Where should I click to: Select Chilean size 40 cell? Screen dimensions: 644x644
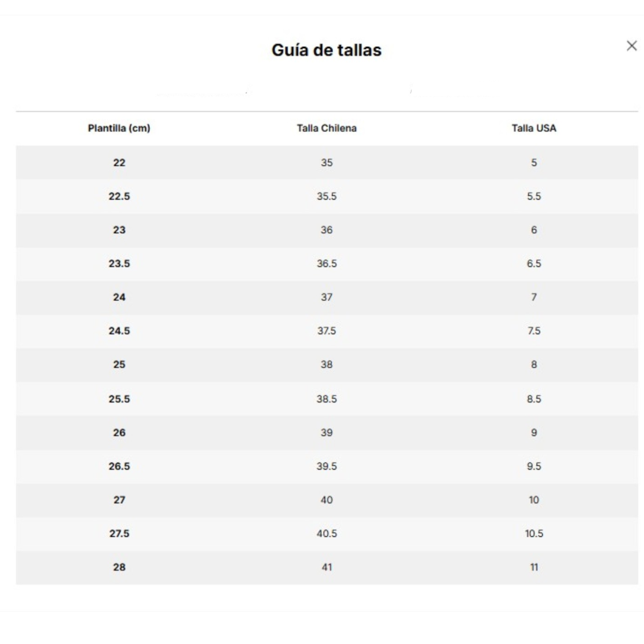[x=326, y=500]
